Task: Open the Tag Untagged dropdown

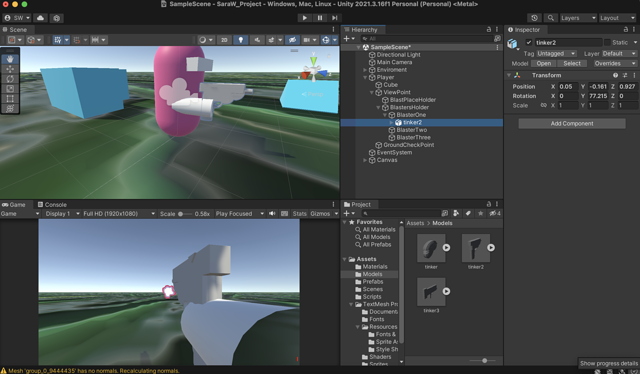Action: [x=556, y=53]
